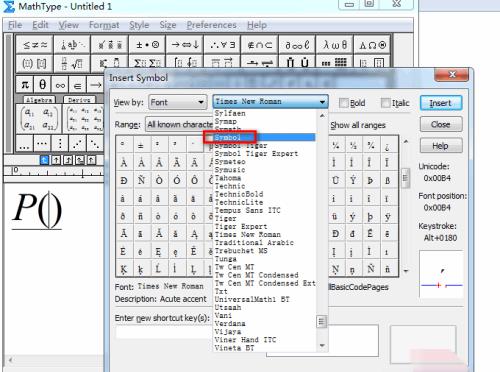Viewport: 500px width, 372px height.
Task: Pick the Ð character in the symbol grid
Action: coord(124,181)
